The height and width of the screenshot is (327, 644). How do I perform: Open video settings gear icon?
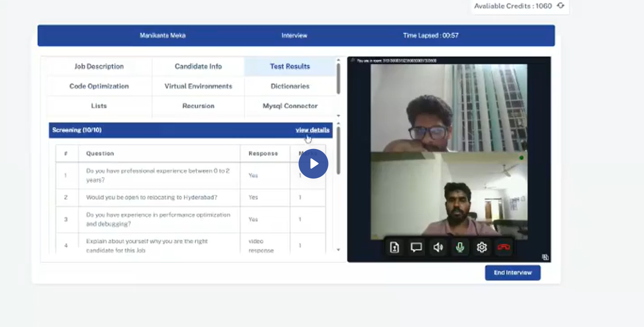482,247
